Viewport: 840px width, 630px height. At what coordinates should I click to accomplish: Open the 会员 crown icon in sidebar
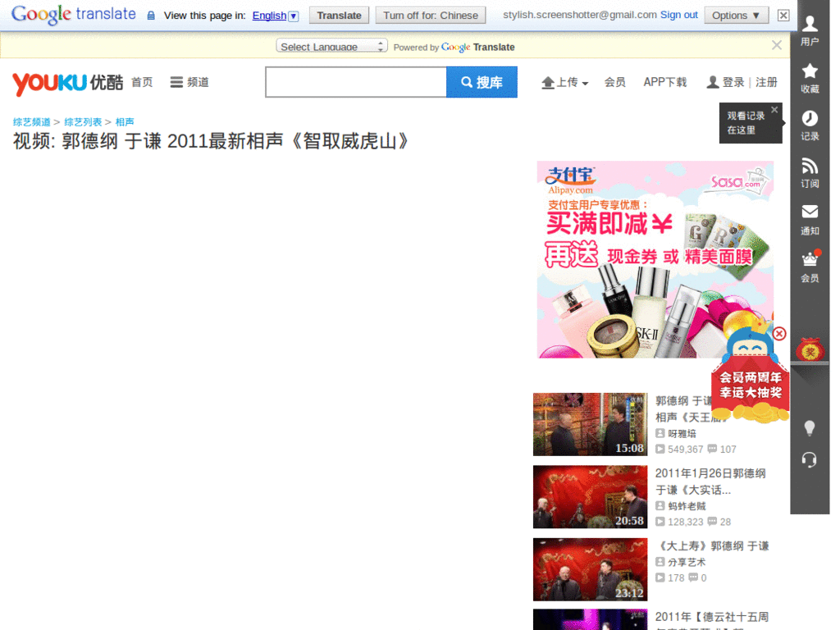[810, 267]
